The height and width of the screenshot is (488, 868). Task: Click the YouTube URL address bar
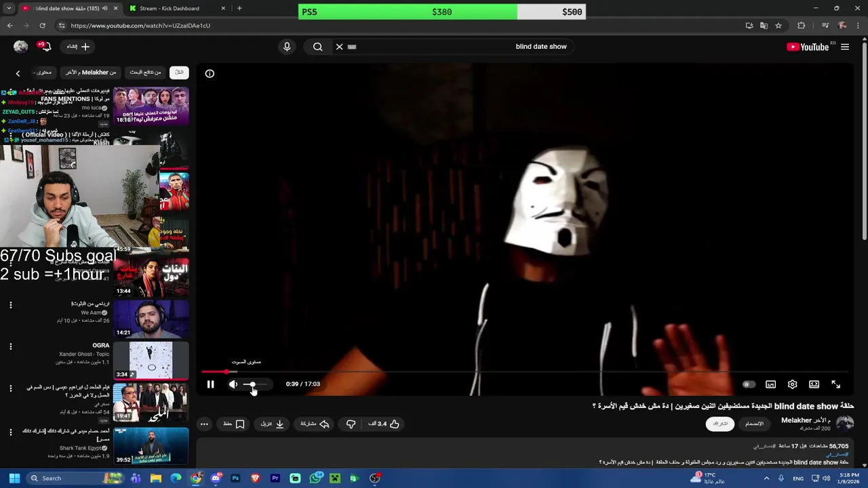click(x=393, y=26)
